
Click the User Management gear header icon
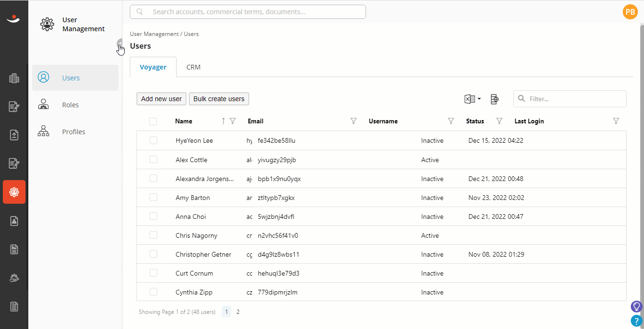[x=47, y=24]
